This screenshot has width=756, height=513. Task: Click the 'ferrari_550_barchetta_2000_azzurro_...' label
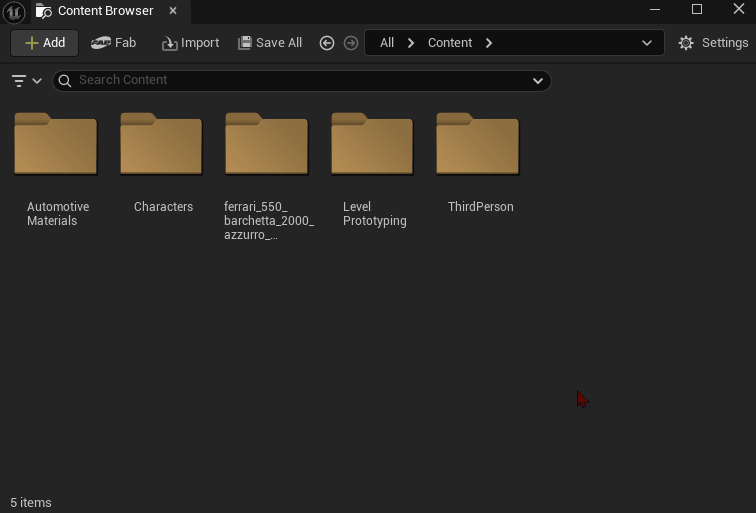(269, 221)
